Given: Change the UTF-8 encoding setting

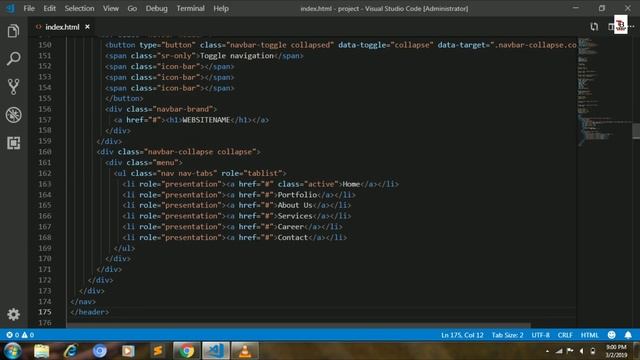Looking at the screenshot, I should (540, 335).
